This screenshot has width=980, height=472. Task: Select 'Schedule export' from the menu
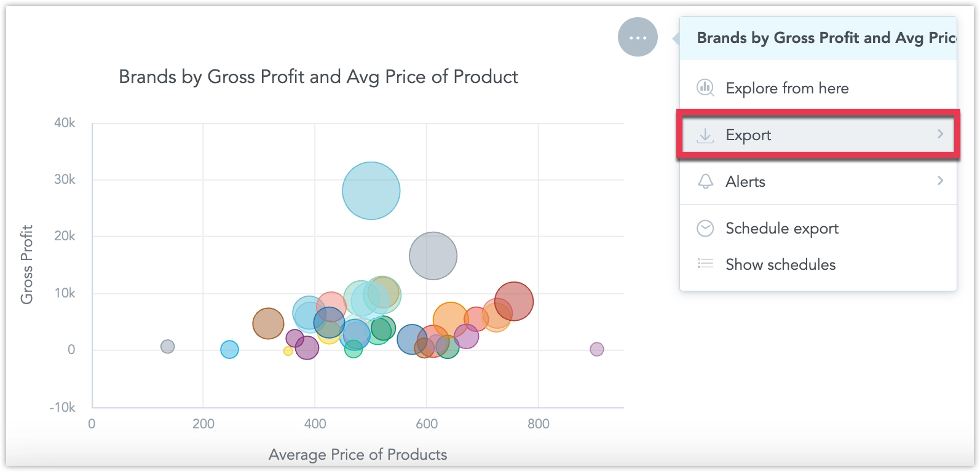pyautogui.click(x=781, y=228)
